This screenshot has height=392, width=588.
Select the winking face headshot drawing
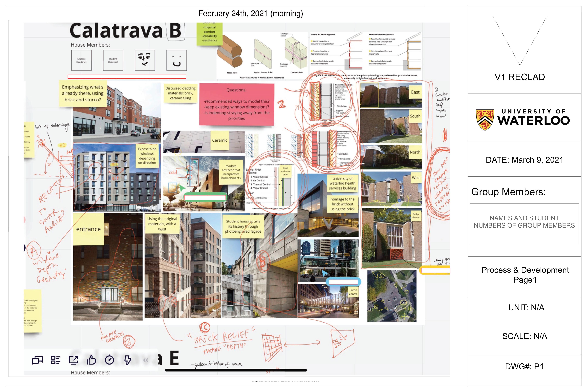pos(145,60)
